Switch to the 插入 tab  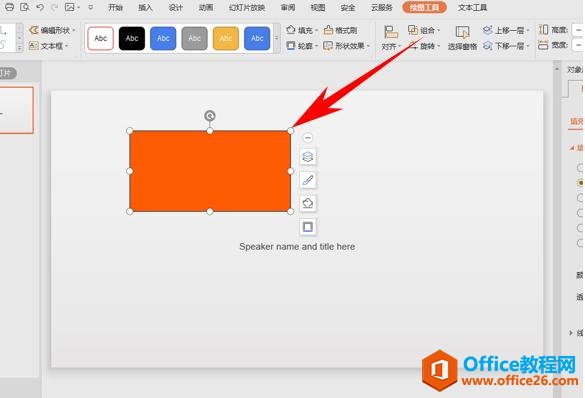145,7
